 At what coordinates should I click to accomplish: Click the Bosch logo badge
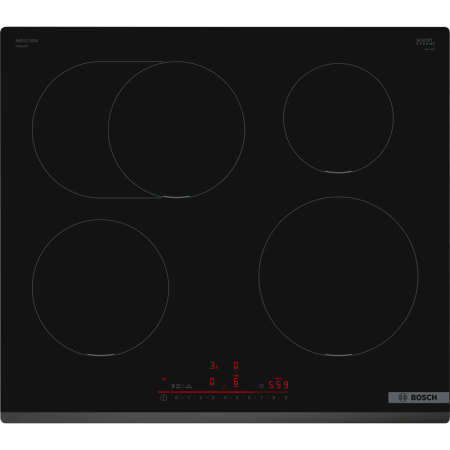(x=418, y=397)
